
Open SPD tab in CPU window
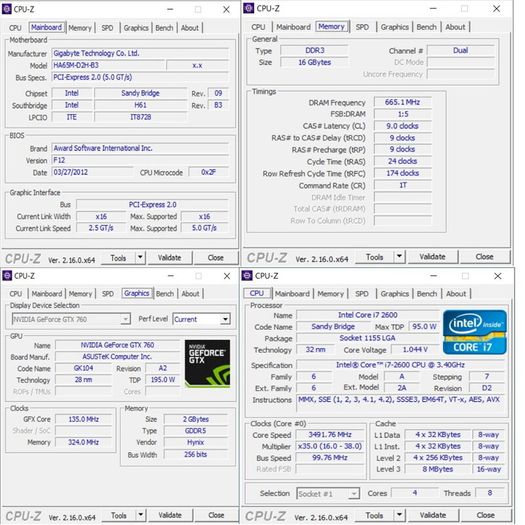click(362, 294)
